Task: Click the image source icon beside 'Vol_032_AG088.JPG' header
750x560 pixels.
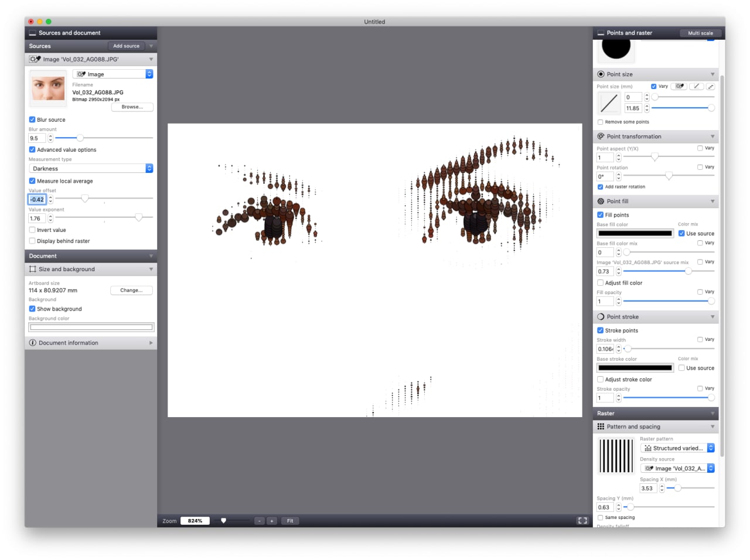Action: click(35, 59)
